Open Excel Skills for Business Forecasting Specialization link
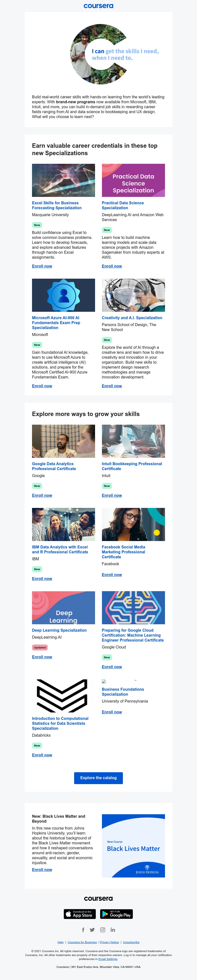 [57, 206]
